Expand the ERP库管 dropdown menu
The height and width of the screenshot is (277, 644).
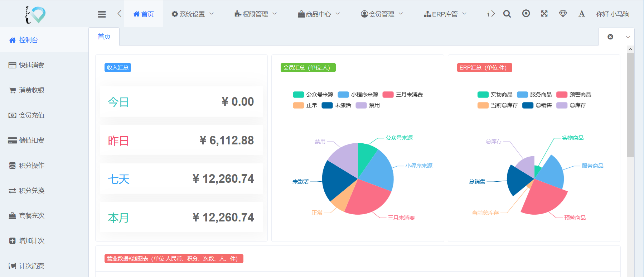[x=445, y=14]
